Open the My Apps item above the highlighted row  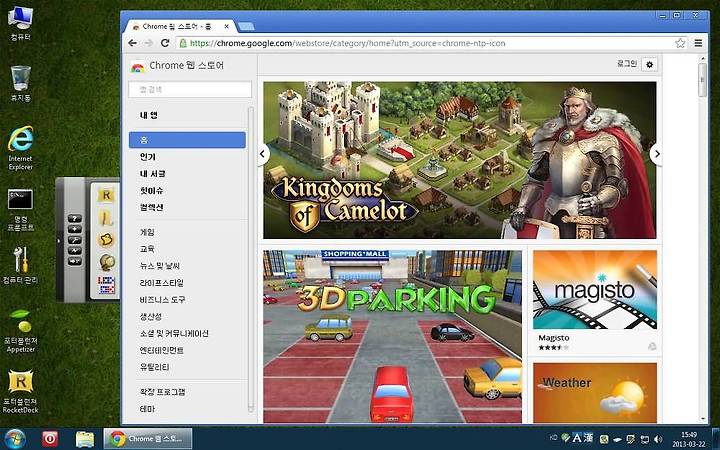point(148,115)
